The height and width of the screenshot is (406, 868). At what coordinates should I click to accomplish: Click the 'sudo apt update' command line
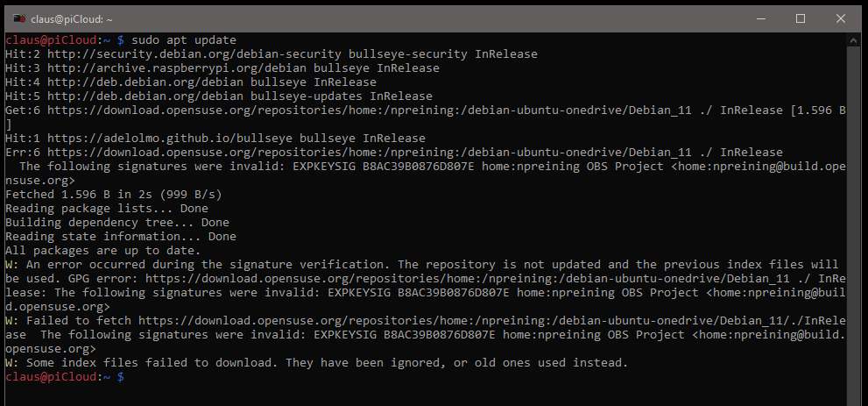coord(121,40)
